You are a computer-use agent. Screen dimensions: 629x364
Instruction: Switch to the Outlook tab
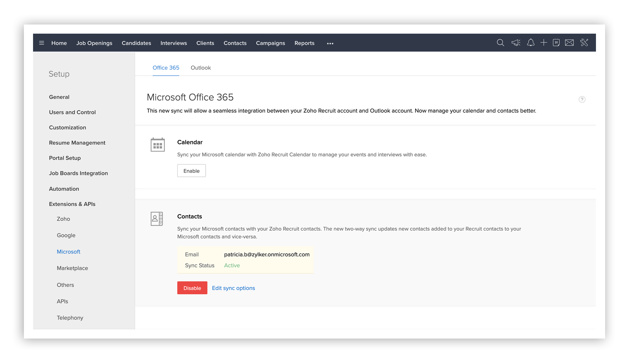[x=201, y=68]
